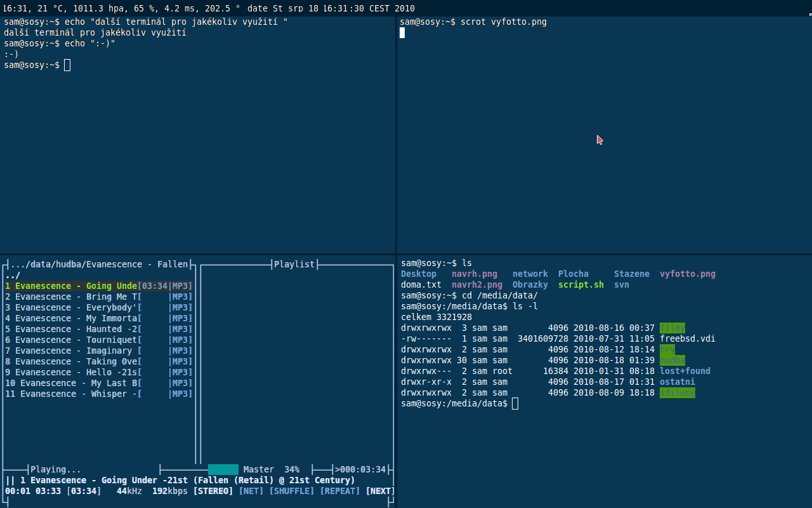812x508 pixels.
Task: Select track 3 Evanescence - Everybody'
Action: click(98, 307)
